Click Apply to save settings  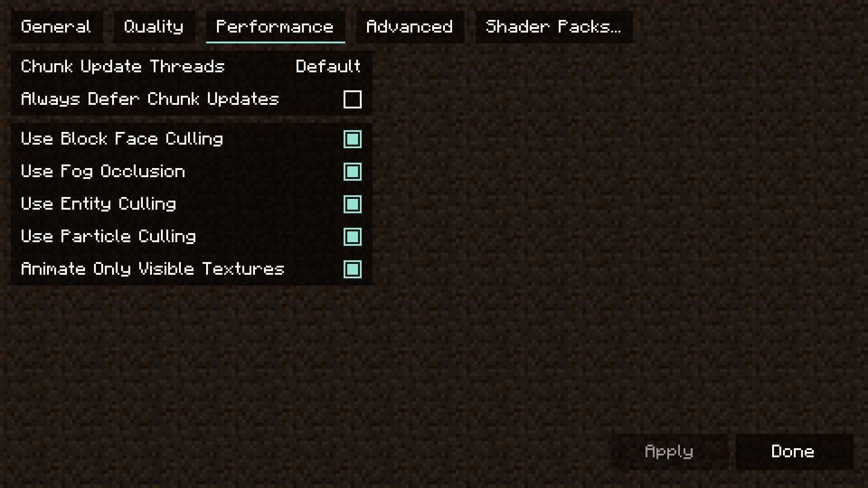tap(669, 451)
